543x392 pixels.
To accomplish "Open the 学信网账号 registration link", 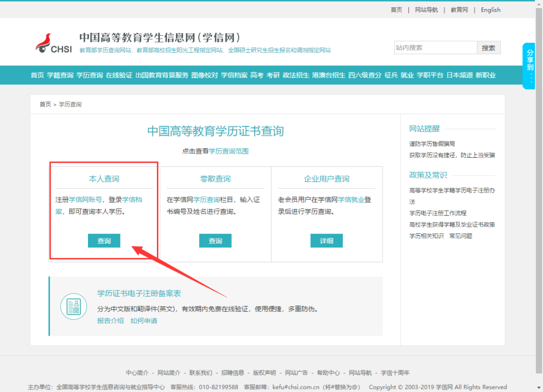I will 85,200.
